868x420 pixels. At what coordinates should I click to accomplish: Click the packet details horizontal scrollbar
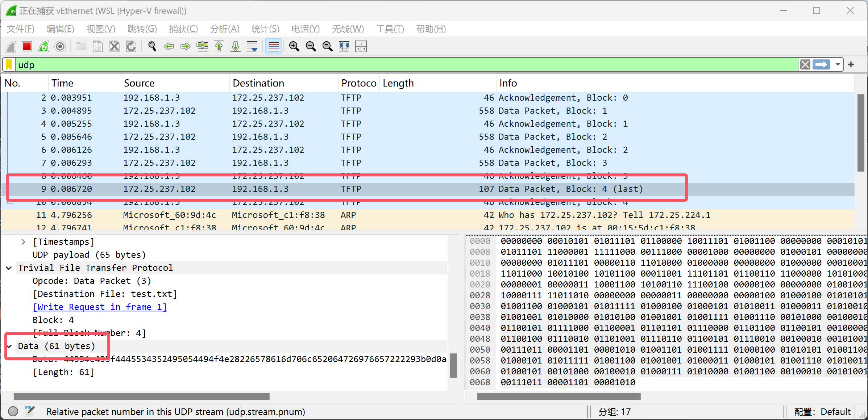[x=142, y=397]
